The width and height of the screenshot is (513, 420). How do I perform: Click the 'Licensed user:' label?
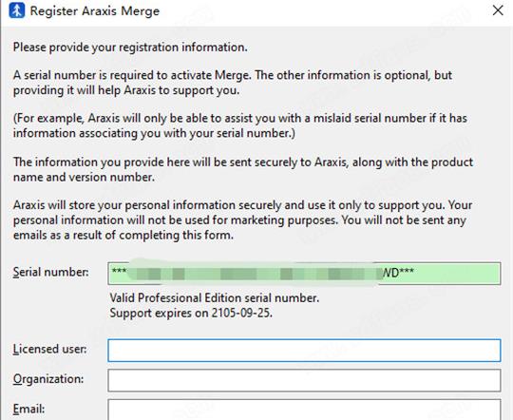(49, 350)
